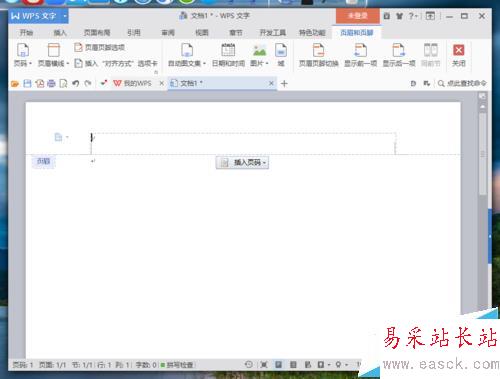Viewport: 500px width, 379px height.
Task: Toggle the spell check status indicator
Action: tap(177, 365)
